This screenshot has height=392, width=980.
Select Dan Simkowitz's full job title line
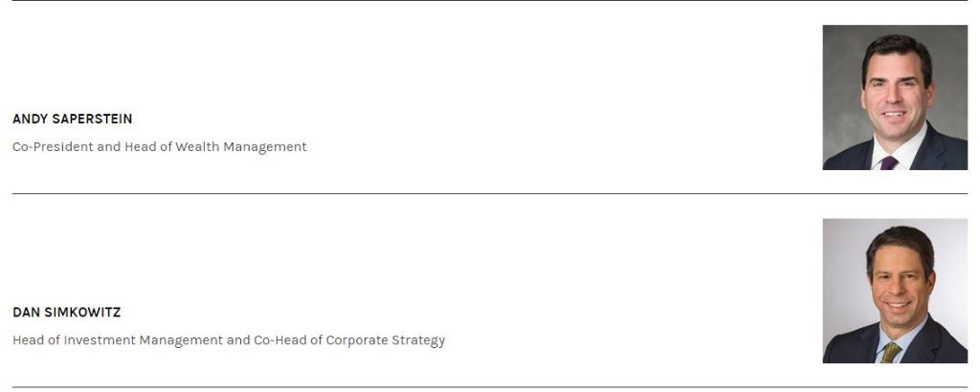[229, 340]
